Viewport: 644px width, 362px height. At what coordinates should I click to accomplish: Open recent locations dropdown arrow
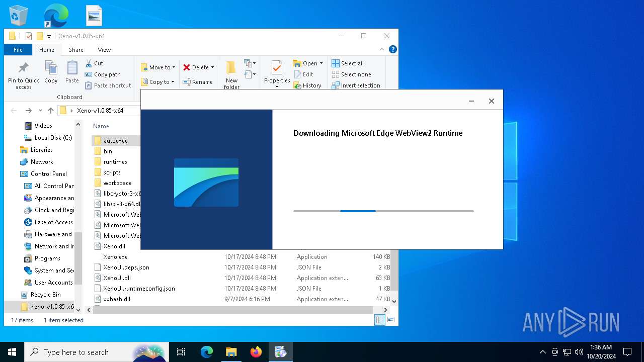click(40, 111)
